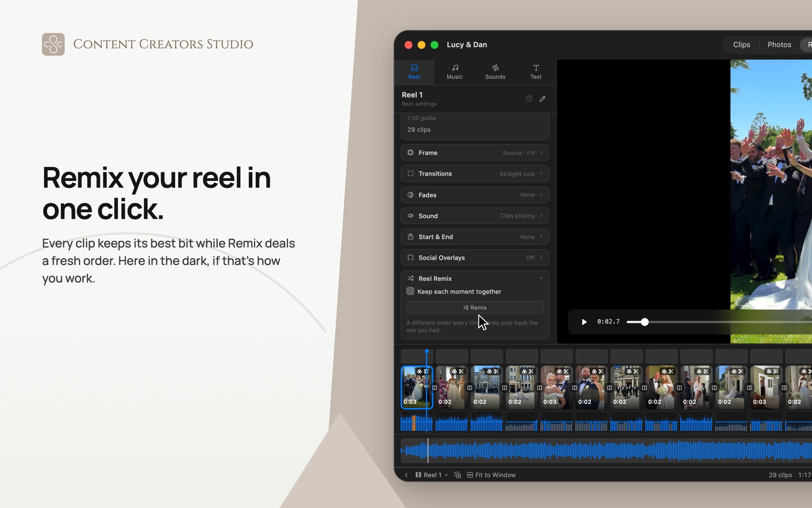Play the reel preview

(x=584, y=322)
